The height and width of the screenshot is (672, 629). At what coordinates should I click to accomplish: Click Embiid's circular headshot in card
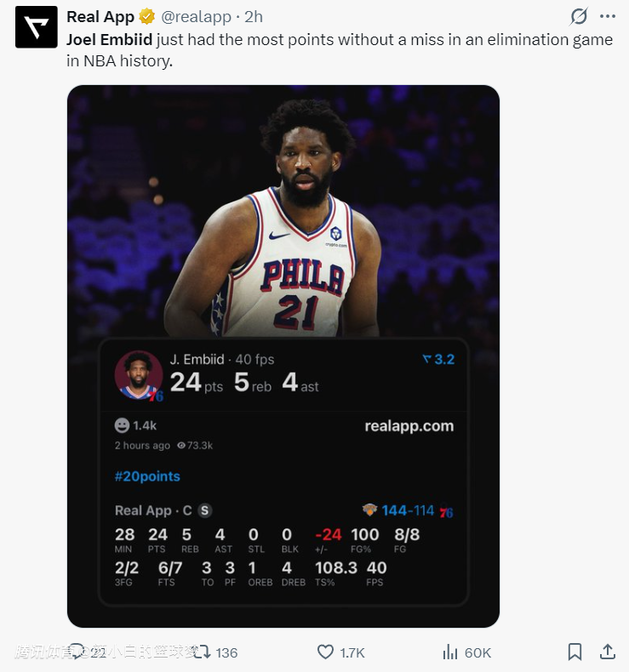tap(139, 375)
